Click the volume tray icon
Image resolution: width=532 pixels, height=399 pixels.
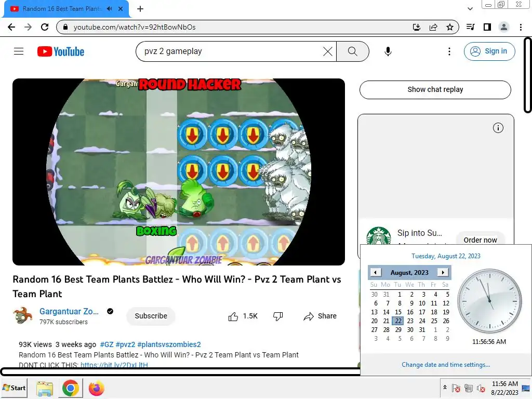pos(481,388)
